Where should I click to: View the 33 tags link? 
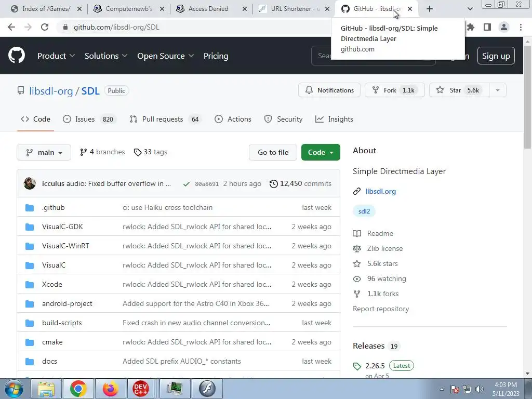pyautogui.click(x=151, y=152)
